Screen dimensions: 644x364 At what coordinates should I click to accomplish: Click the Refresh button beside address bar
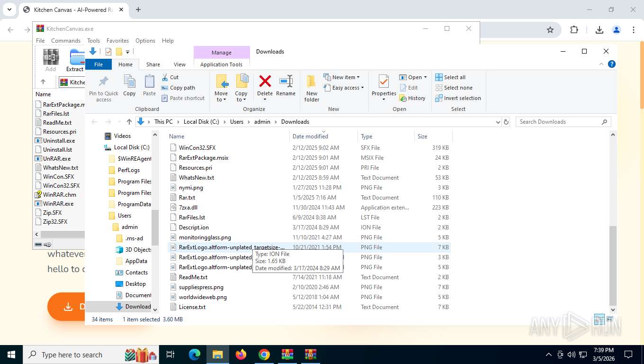506,122
